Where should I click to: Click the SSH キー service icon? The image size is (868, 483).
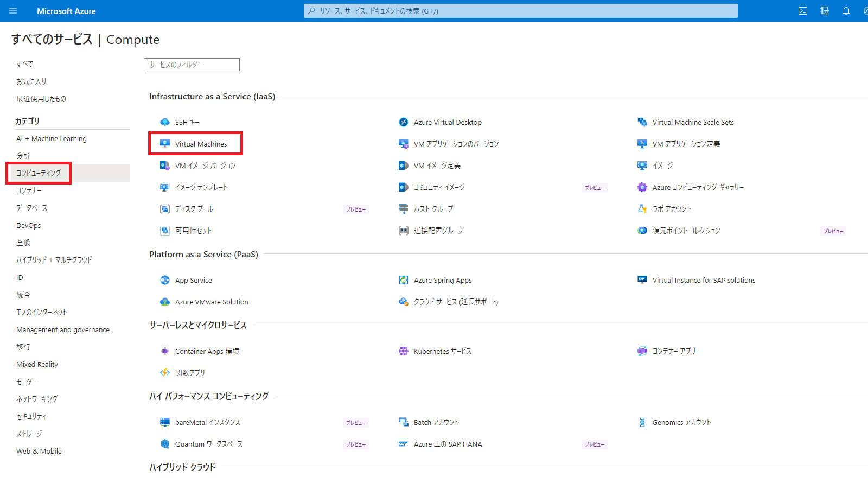point(165,122)
